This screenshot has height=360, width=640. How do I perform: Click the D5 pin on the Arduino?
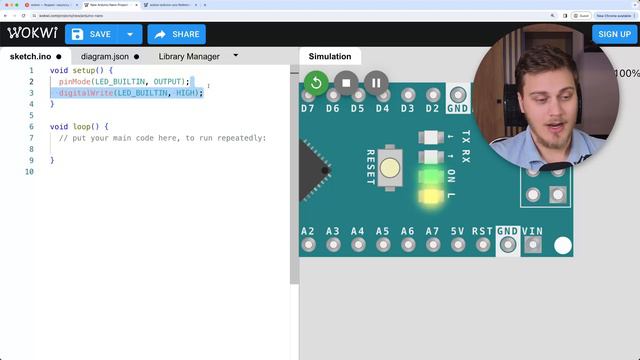[358, 96]
